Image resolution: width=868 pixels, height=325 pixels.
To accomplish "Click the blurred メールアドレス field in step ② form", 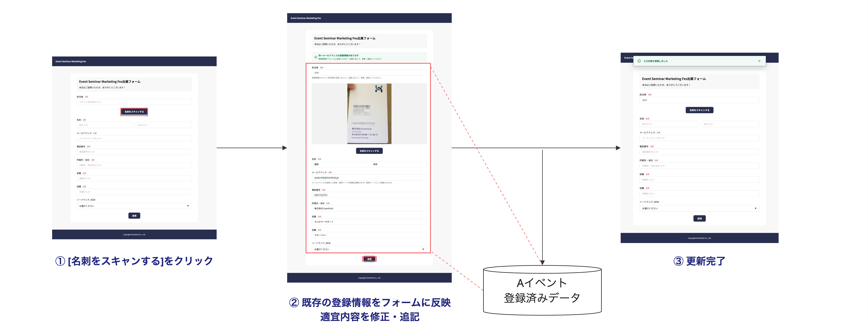I will coord(369,178).
